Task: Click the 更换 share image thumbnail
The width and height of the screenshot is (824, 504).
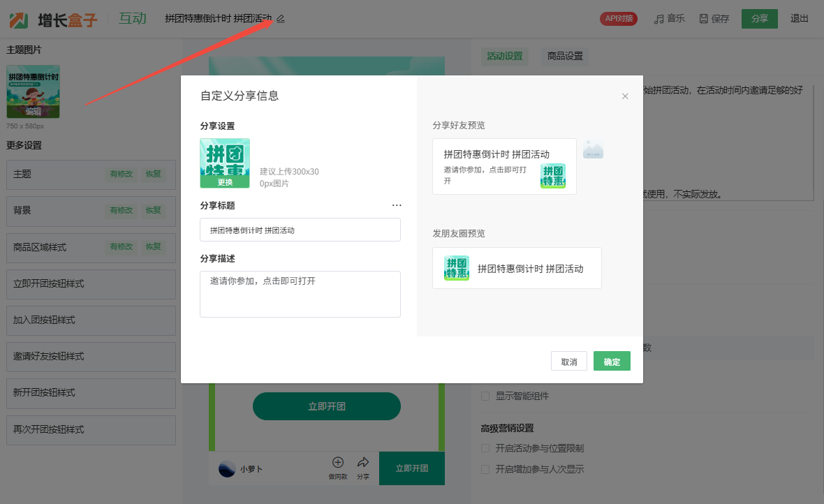Action: 225,163
